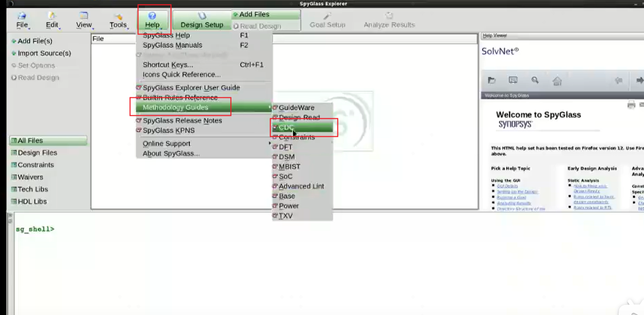
Task: Open the Edit menu
Action: click(52, 20)
